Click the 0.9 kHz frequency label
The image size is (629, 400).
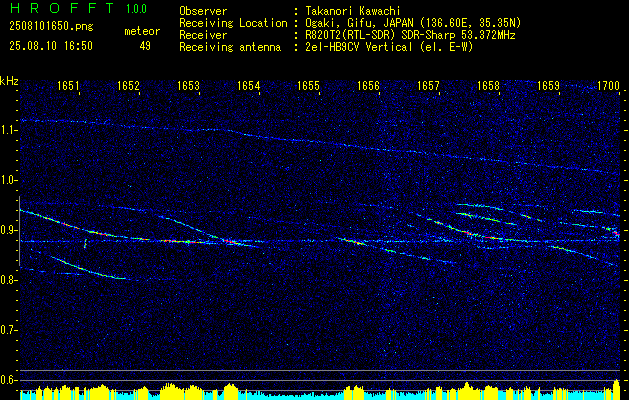pyautogui.click(x=7, y=230)
